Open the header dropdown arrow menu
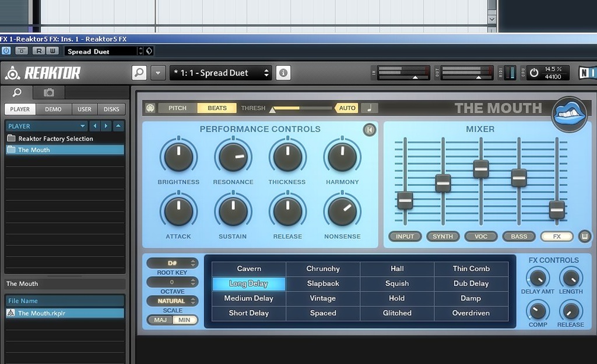This screenshot has width=597, height=364. pos(158,72)
